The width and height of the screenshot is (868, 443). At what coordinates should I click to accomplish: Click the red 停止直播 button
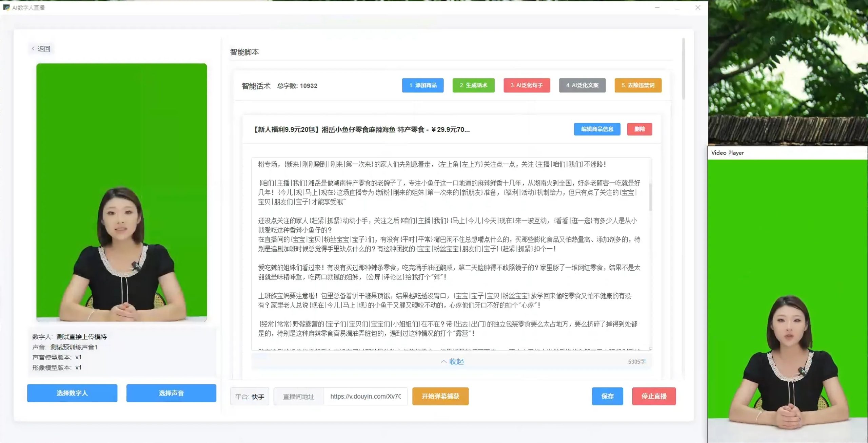point(654,396)
